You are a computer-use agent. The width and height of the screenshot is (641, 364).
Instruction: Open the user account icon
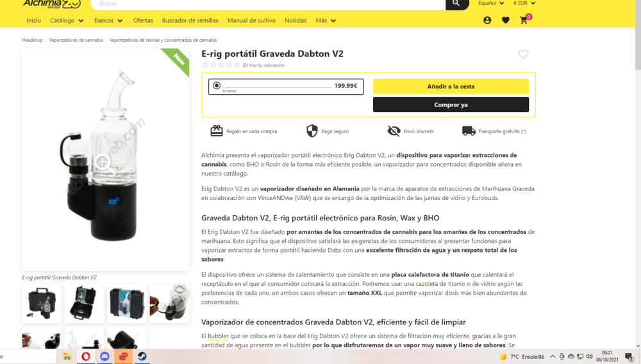487,21
